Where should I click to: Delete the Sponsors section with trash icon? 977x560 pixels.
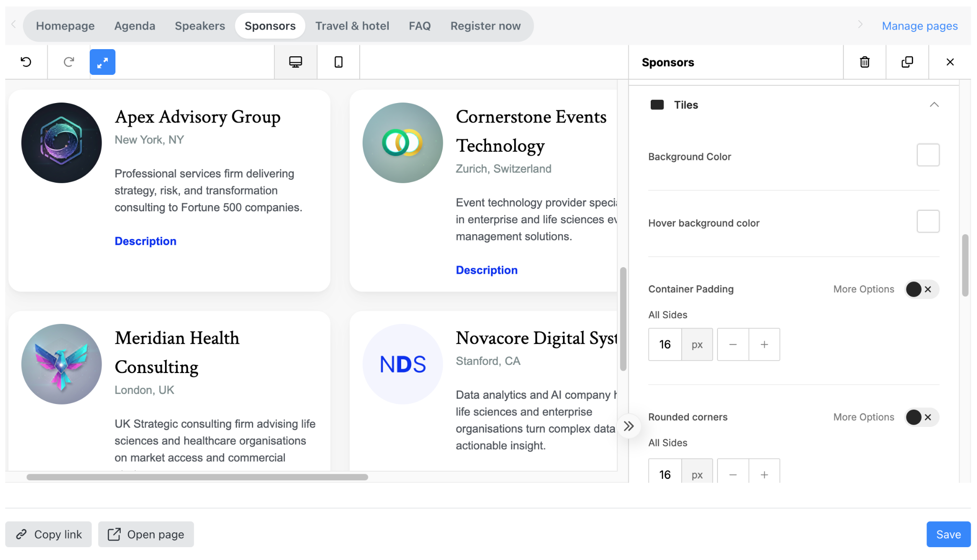pos(864,62)
